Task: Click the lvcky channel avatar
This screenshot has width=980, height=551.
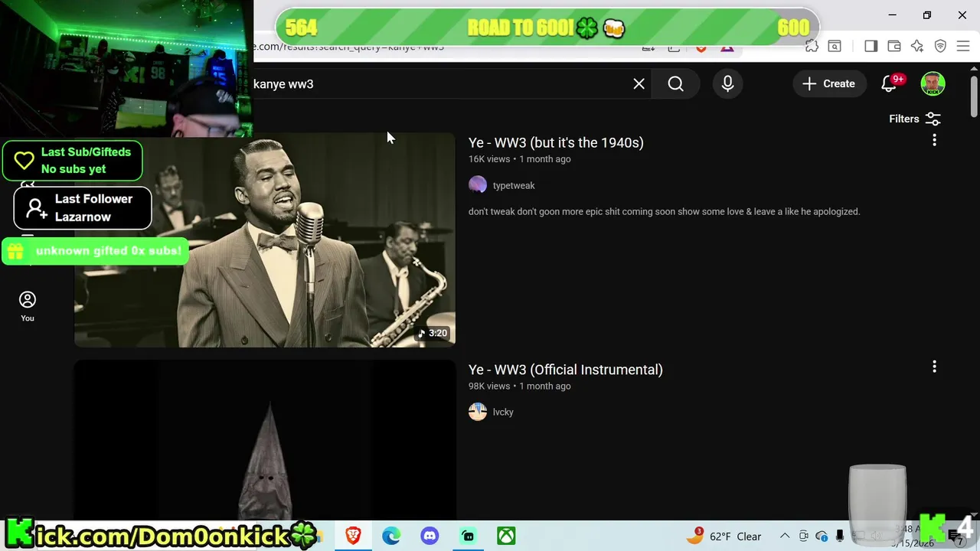Action: pos(478,412)
